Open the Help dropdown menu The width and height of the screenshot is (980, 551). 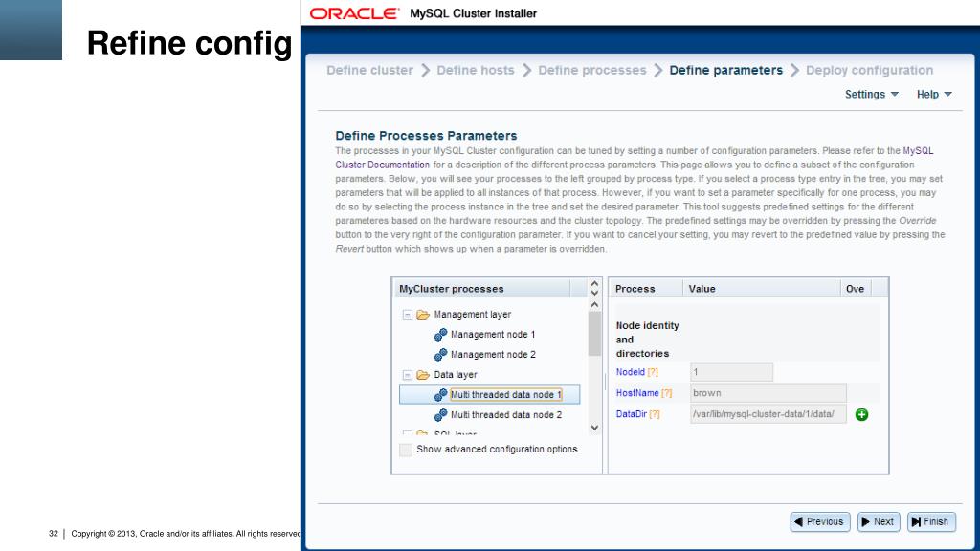pos(934,95)
